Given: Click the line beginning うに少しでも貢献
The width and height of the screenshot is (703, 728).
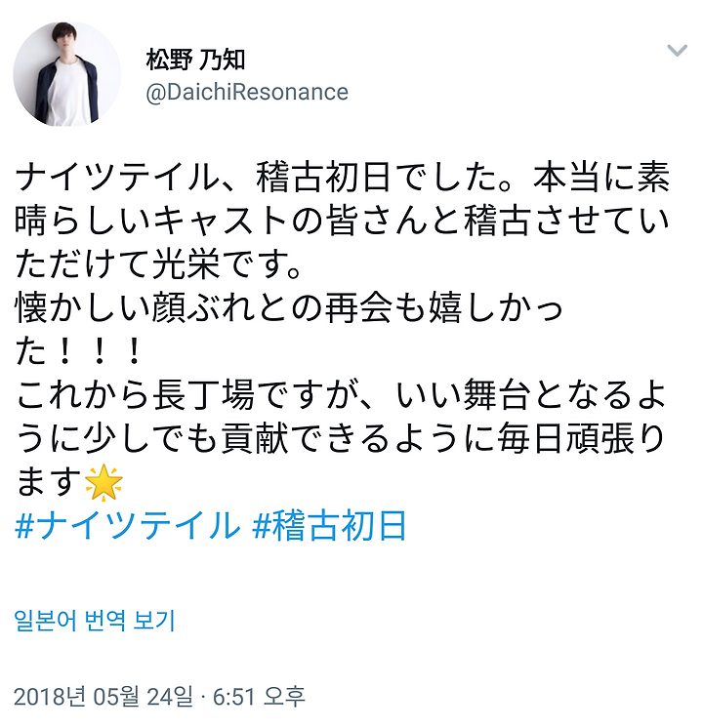Looking at the screenshot, I should pos(341,439).
